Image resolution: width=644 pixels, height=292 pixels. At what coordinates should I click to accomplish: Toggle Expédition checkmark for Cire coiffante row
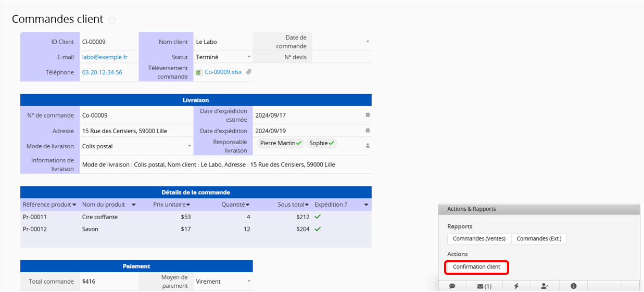[x=318, y=217]
